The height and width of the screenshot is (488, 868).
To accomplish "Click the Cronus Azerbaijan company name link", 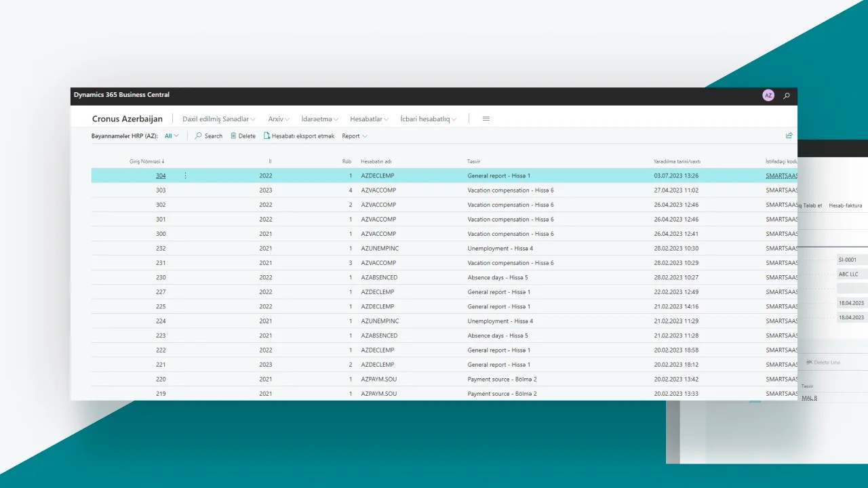I will tap(127, 118).
